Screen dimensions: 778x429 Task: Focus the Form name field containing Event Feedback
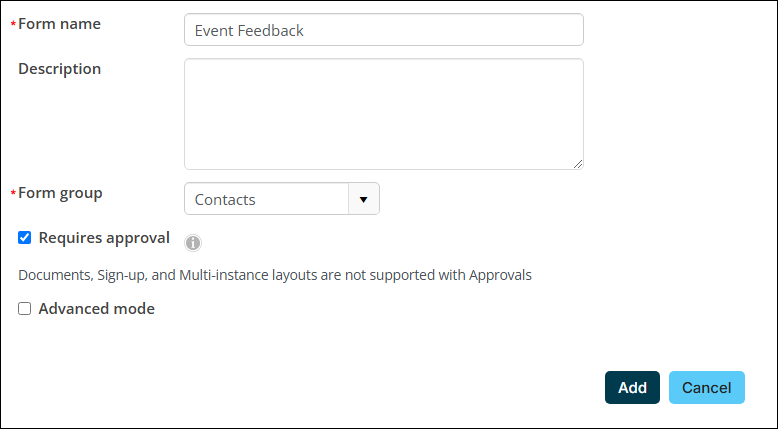384,30
